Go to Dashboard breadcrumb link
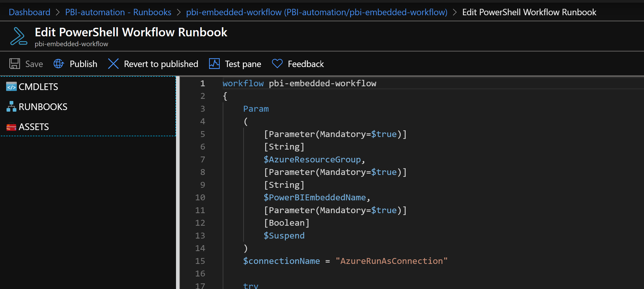Screen dimensions: 644x289 [29, 12]
